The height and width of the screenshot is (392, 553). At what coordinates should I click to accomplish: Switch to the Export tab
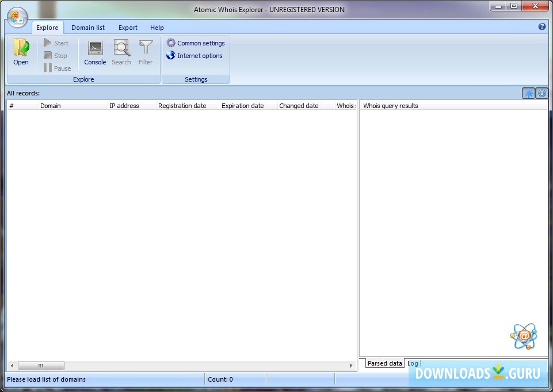click(x=128, y=27)
